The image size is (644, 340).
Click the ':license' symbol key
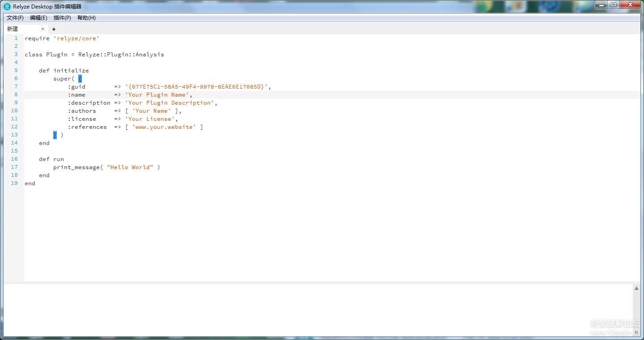(82, 119)
